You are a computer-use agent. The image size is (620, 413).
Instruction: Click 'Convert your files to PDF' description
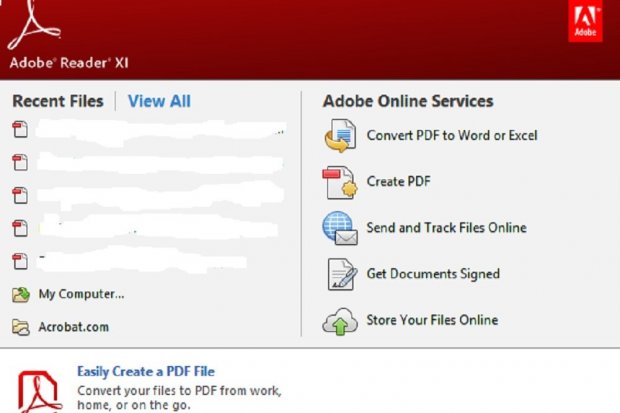[x=179, y=398]
